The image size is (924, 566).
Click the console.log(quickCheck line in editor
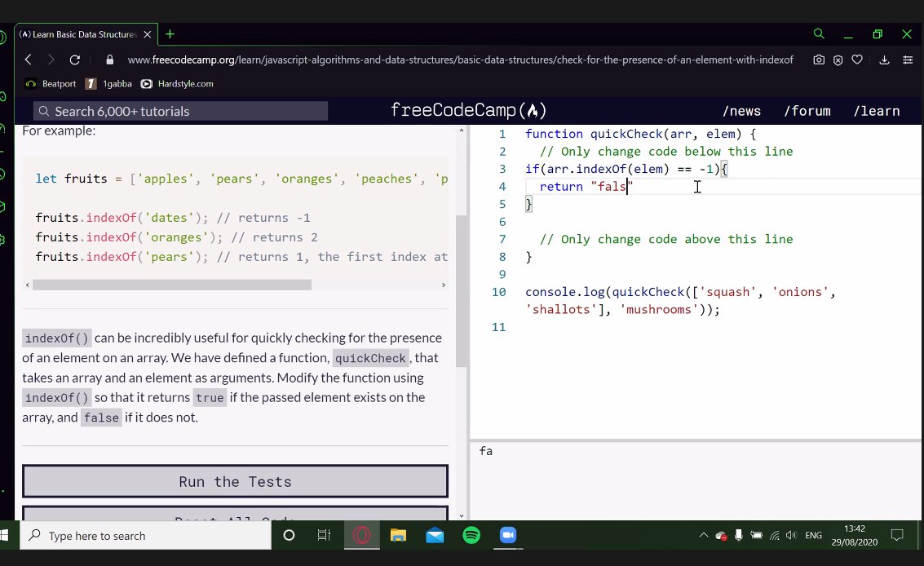tap(680, 292)
